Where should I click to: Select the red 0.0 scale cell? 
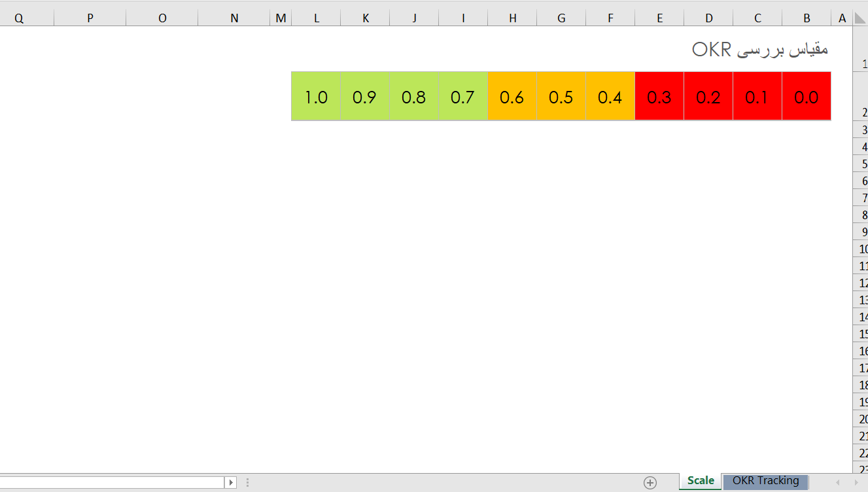click(x=807, y=96)
